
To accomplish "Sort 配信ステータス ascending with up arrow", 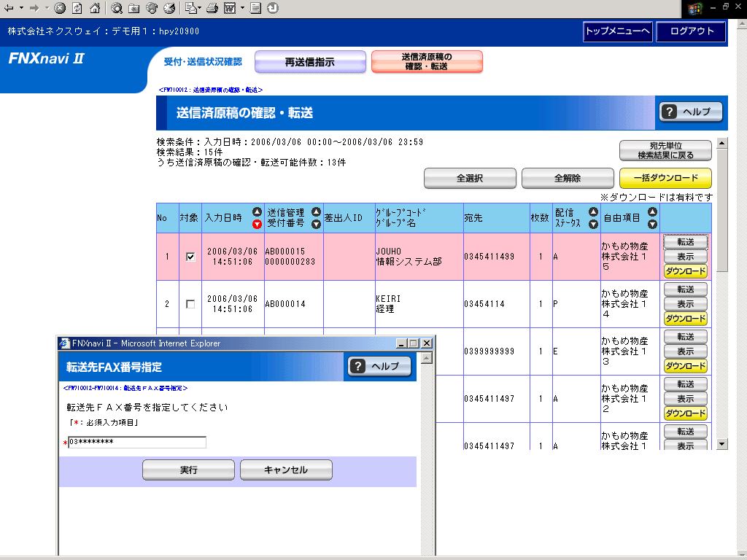I will 593,212.
